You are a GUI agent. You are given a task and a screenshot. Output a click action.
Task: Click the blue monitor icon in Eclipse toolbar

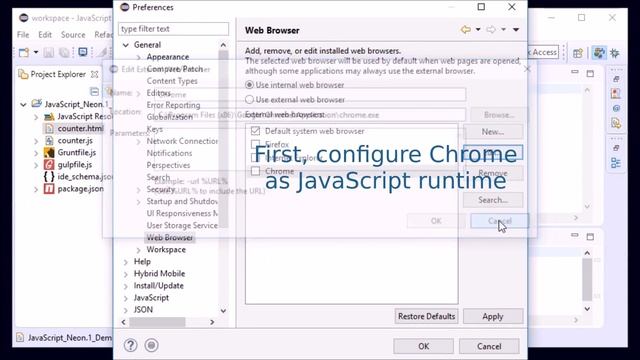(x=83, y=52)
